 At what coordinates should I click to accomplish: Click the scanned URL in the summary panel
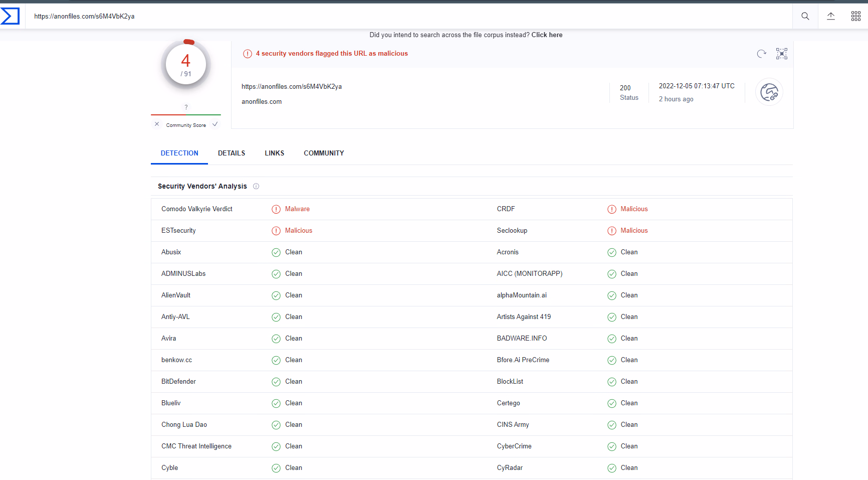coord(292,87)
